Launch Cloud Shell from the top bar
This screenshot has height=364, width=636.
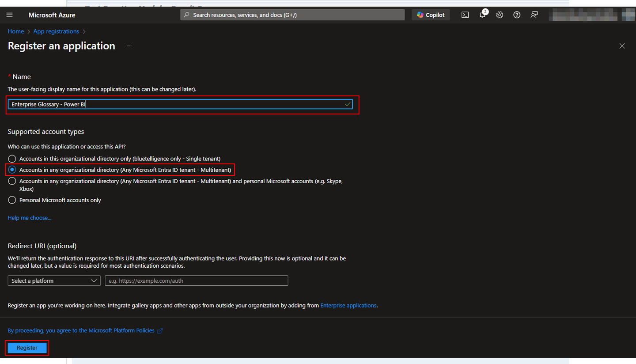pyautogui.click(x=465, y=15)
